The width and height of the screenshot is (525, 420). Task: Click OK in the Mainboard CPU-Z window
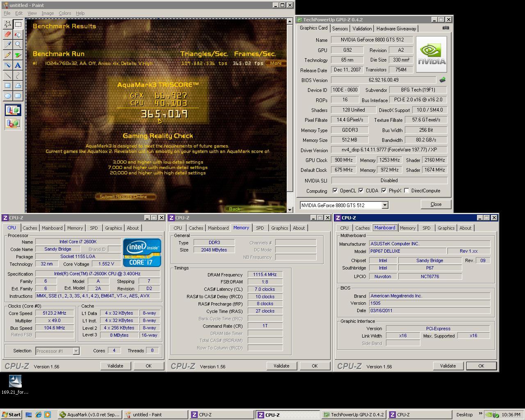pyautogui.click(x=481, y=366)
